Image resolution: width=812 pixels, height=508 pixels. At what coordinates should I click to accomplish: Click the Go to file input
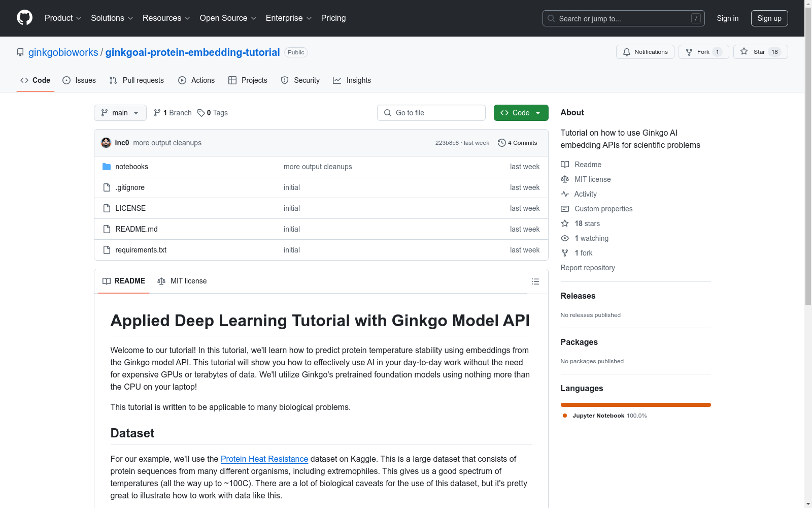431,113
